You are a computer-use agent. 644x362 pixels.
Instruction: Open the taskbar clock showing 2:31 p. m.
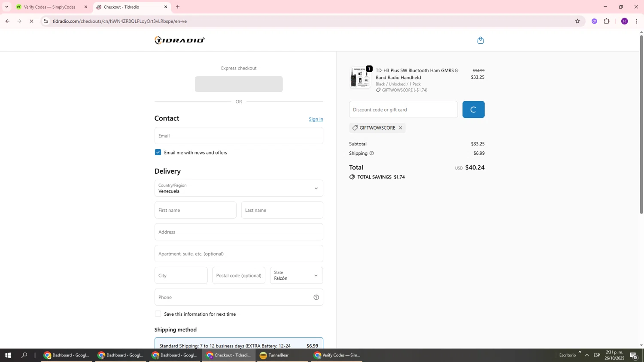(615, 355)
